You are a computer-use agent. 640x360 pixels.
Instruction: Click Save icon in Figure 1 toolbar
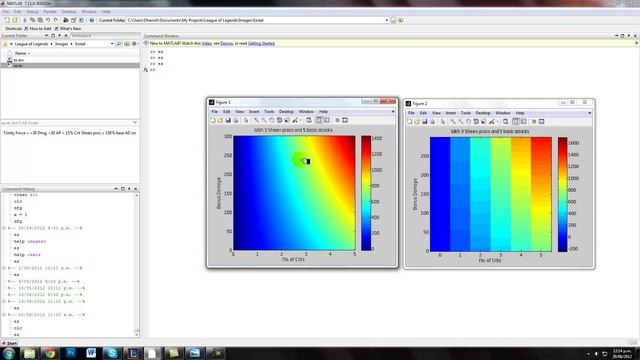click(228, 120)
